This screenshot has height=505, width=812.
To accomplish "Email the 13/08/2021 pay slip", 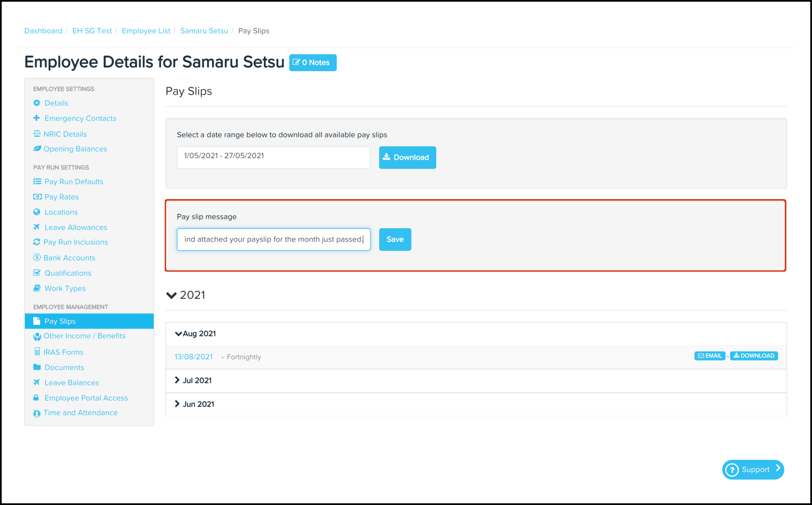I will pos(709,356).
